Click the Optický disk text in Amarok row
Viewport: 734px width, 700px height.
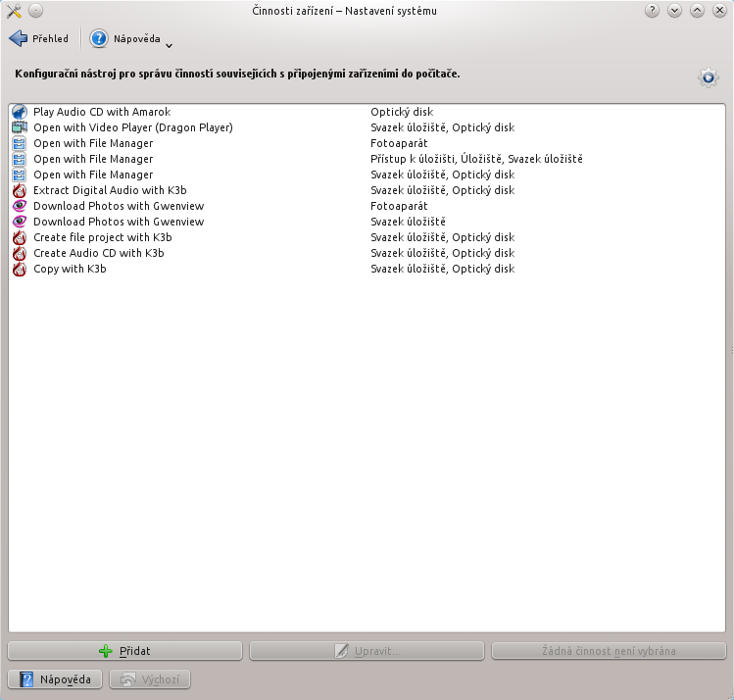(x=402, y=112)
